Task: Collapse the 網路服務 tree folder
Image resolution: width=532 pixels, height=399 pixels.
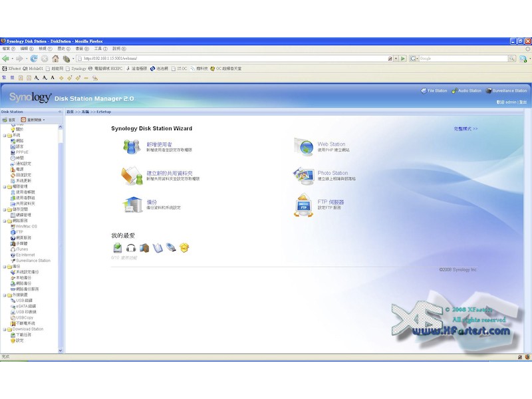Action: 5,221
